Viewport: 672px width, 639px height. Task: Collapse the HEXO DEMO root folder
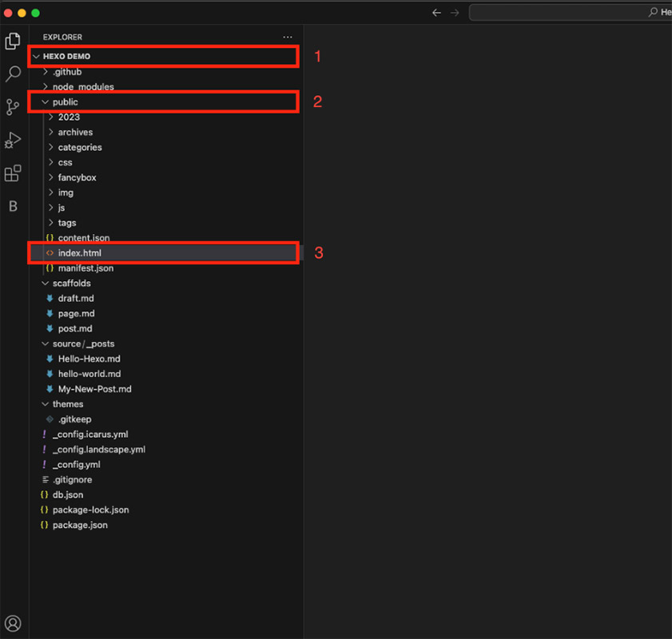coord(166,57)
